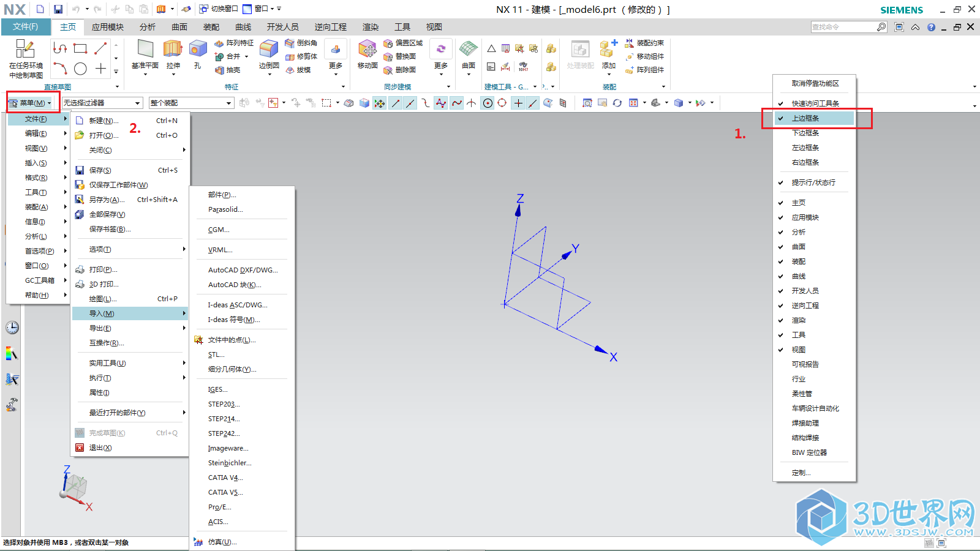
Task: Select the Datum Plane (基准平面) icon
Action: 145,49
